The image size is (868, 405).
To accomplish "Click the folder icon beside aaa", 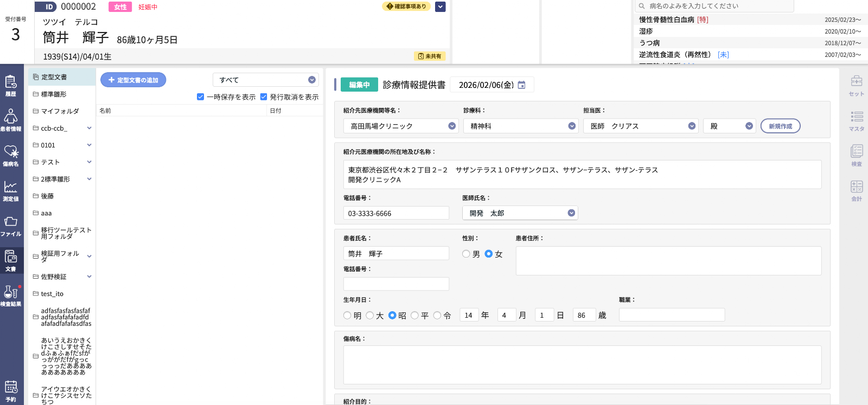I will pos(36,213).
